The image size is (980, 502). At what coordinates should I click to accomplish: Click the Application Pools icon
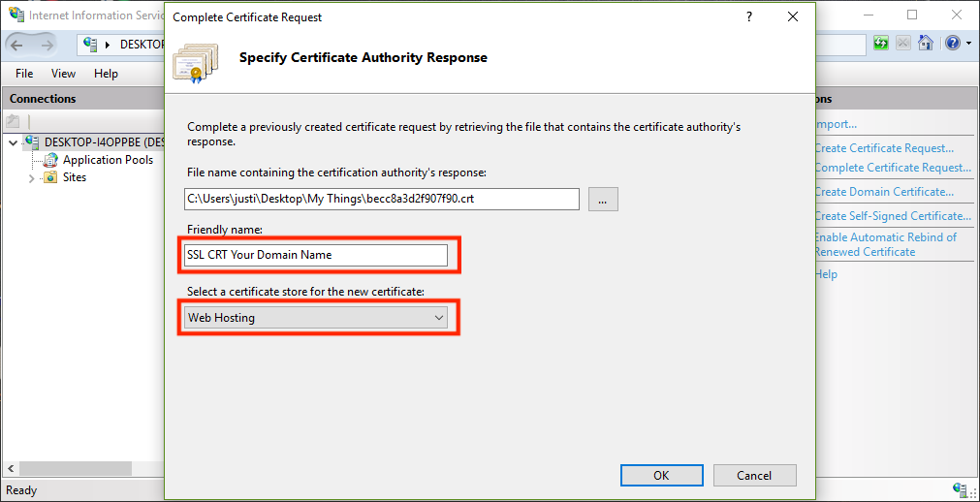[51, 160]
